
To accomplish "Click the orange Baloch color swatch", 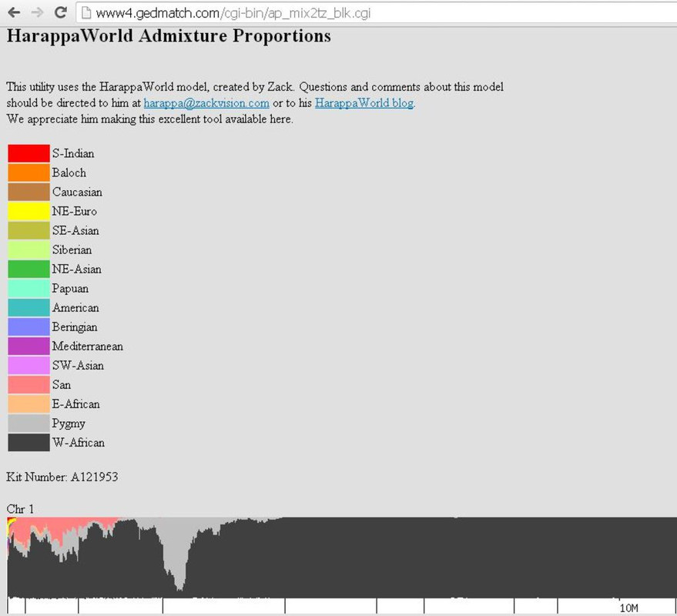I will (29, 172).
